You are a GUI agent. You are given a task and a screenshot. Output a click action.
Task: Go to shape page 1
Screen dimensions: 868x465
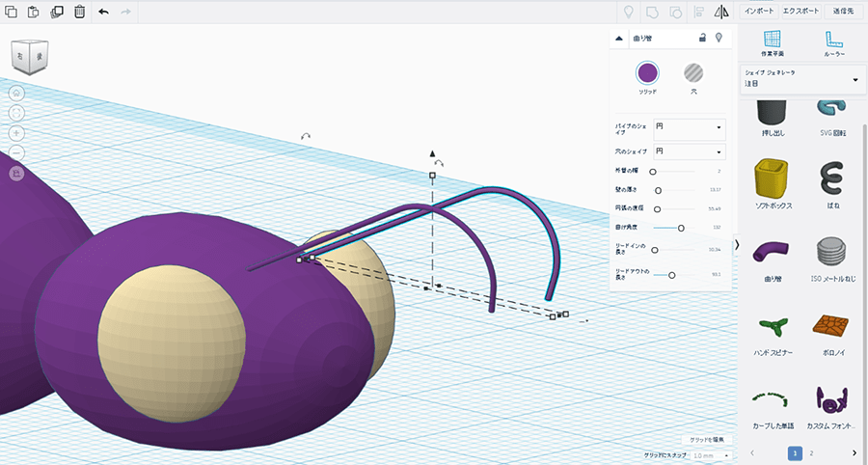[x=795, y=452]
